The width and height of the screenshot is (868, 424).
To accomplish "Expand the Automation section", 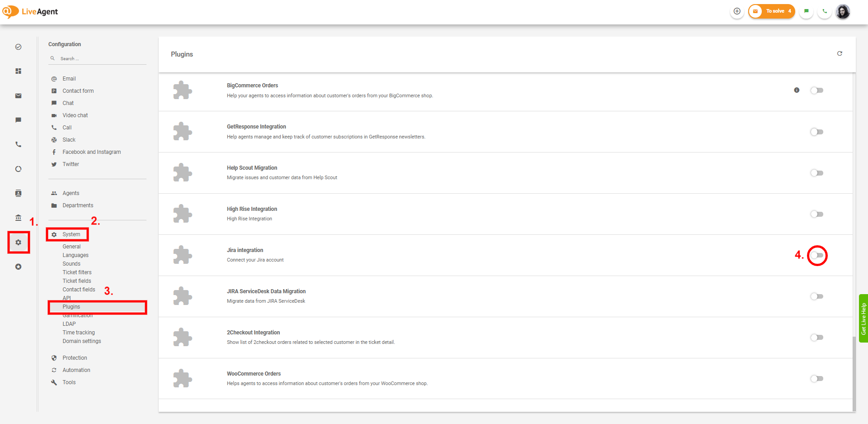I will (76, 370).
